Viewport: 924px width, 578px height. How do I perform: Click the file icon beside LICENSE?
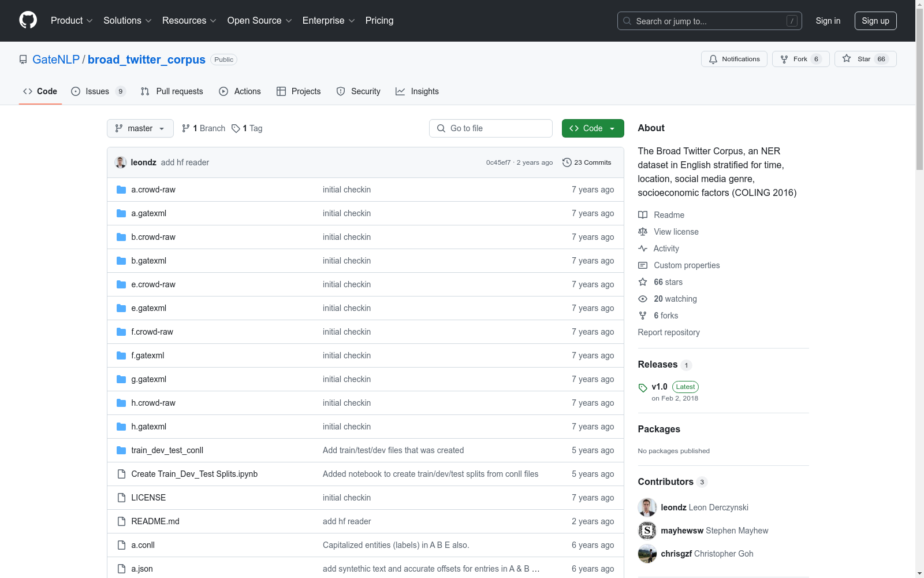click(x=121, y=498)
